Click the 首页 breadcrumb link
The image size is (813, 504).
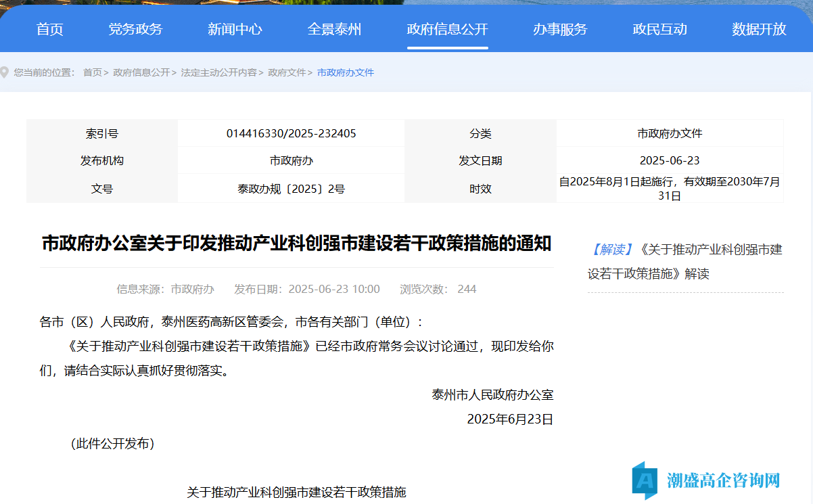point(92,72)
